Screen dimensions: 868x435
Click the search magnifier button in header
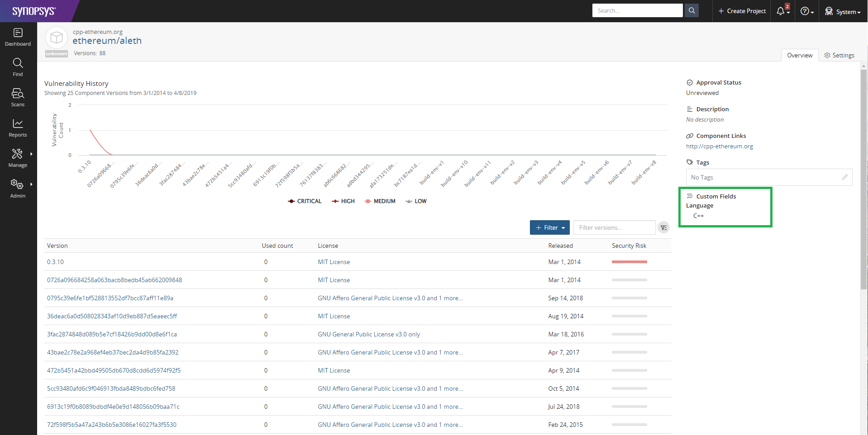point(692,11)
